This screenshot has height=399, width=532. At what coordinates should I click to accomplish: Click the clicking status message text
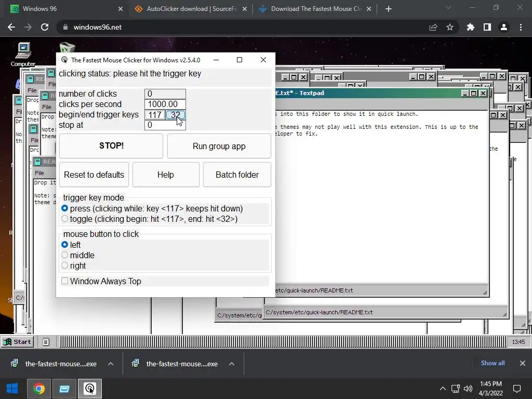pyautogui.click(x=130, y=74)
